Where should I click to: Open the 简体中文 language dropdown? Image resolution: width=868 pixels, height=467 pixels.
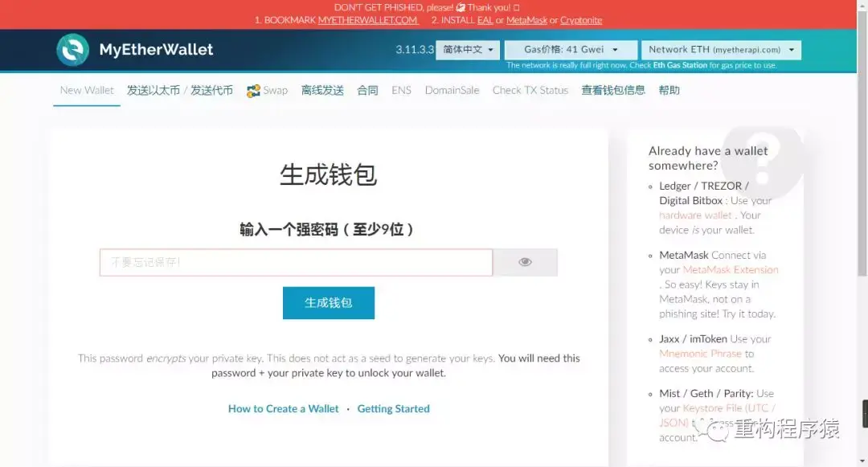(x=468, y=50)
